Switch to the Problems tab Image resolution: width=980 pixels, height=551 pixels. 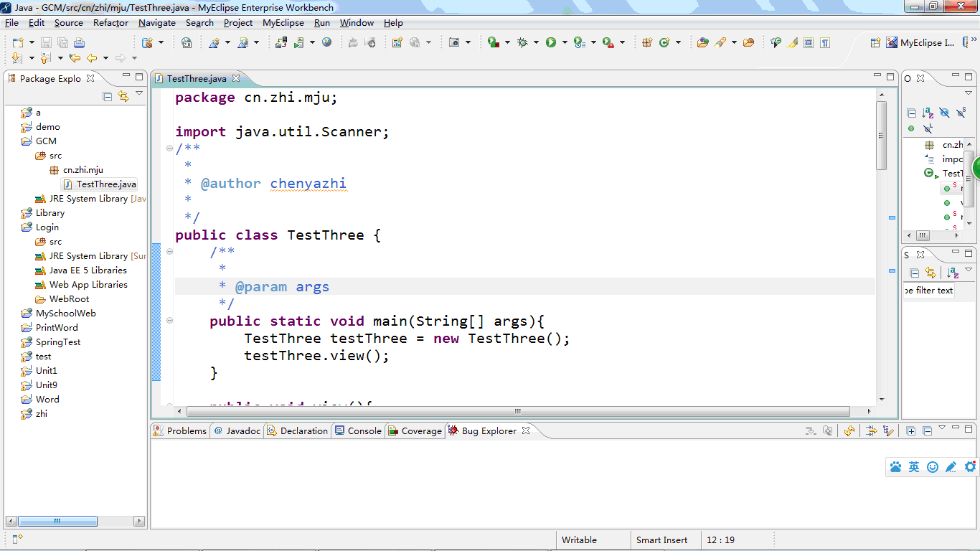tap(180, 430)
